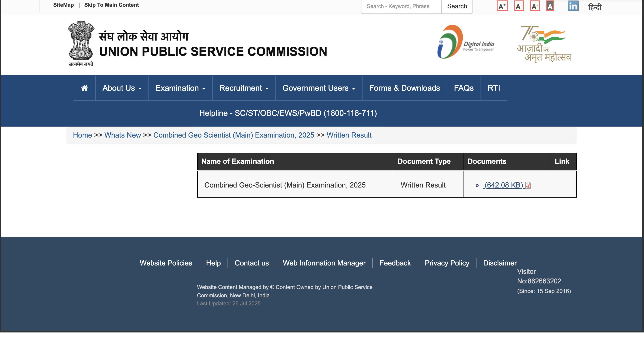The width and height of the screenshot is (644, 358).
Task: Click the UPSC national emblem logo
Action: click(x=81, y=43)
